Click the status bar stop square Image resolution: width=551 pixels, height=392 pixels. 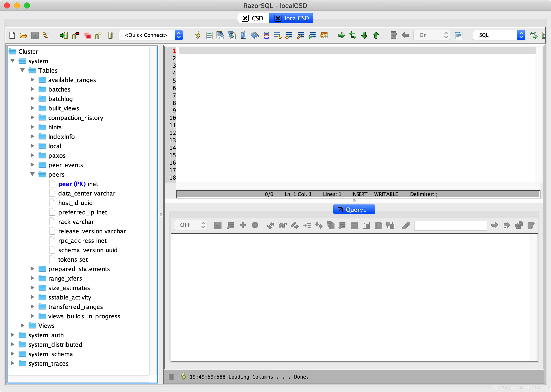click(x=171, y=377)
